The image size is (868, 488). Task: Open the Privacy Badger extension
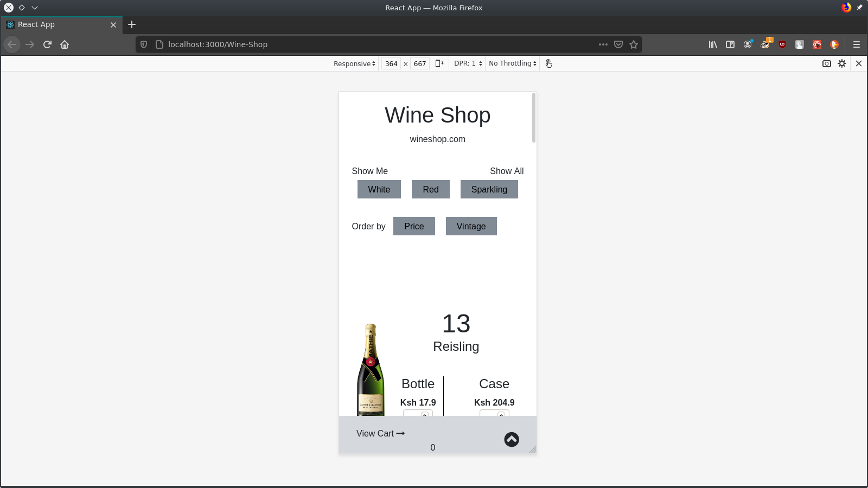pos(765,44)
